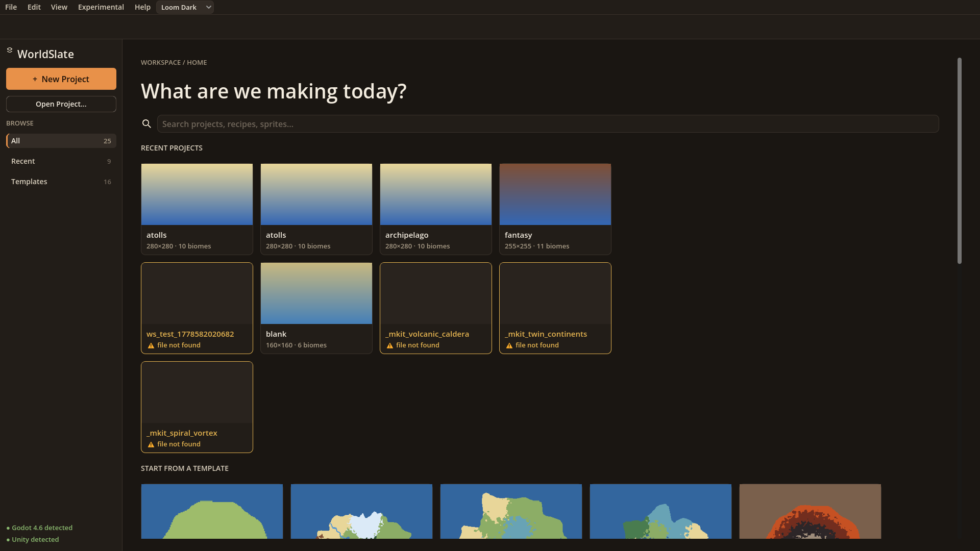This screenshot has width=980, height=551.
Task: Click the Godot 4.6 detected status
Action: tap(39, 528)
